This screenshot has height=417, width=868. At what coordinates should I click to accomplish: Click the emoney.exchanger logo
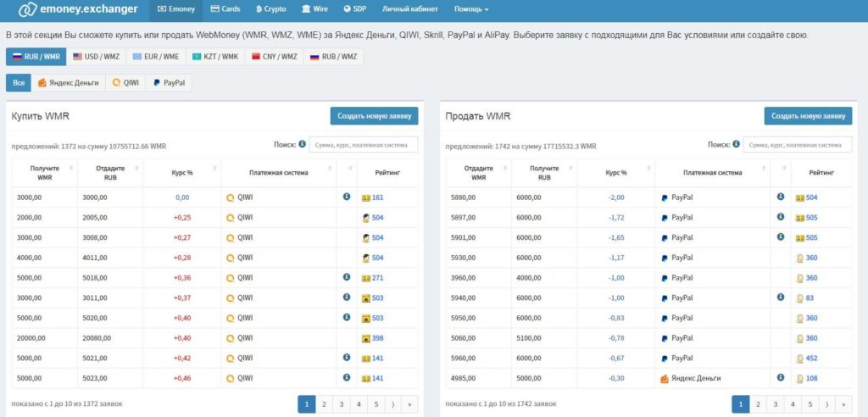coord(77,8)
